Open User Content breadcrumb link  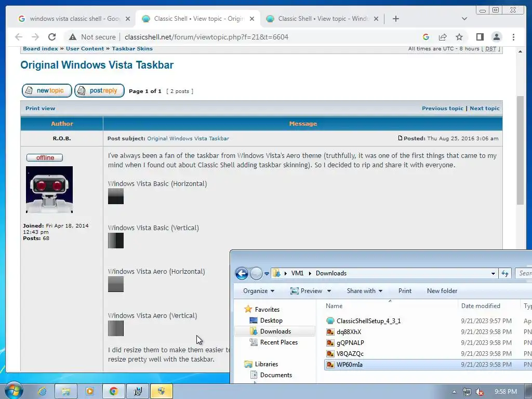tap(85, 48)
